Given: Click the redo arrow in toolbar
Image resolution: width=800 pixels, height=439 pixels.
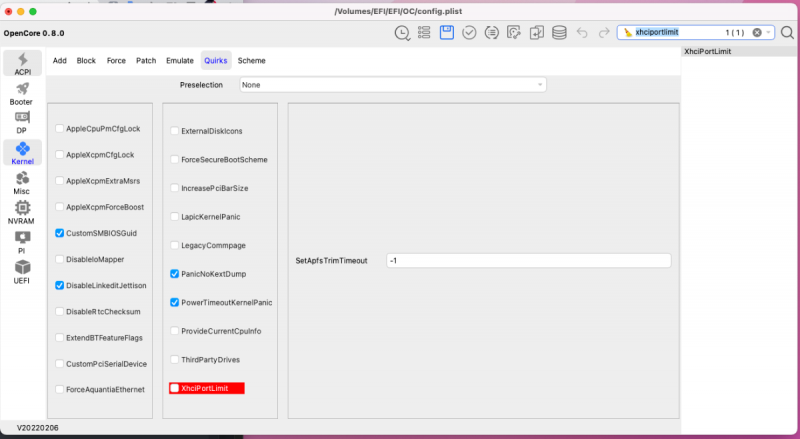Looking at the screenshot, I should (x=604, y=33).
